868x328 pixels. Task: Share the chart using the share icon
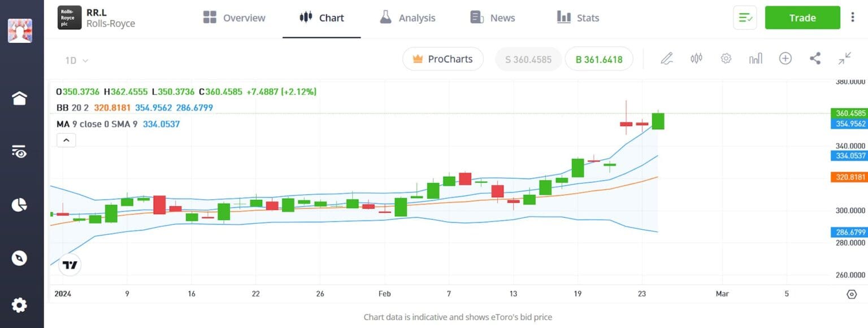click(x=815, y=58)
